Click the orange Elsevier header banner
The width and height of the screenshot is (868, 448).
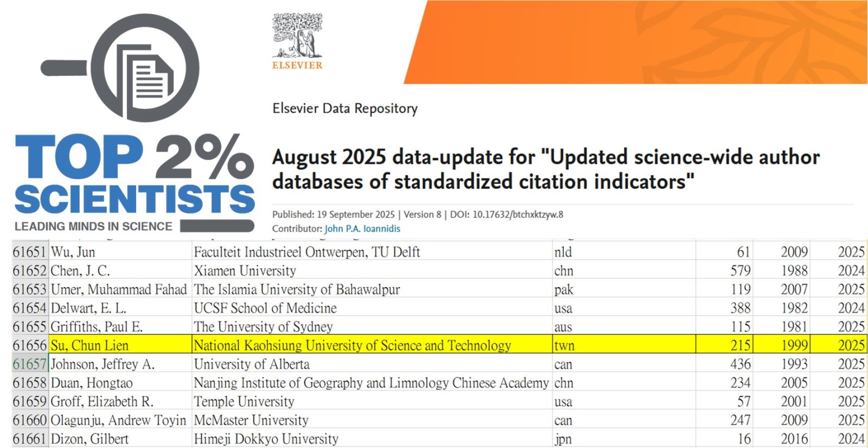(x=635, y=42)
